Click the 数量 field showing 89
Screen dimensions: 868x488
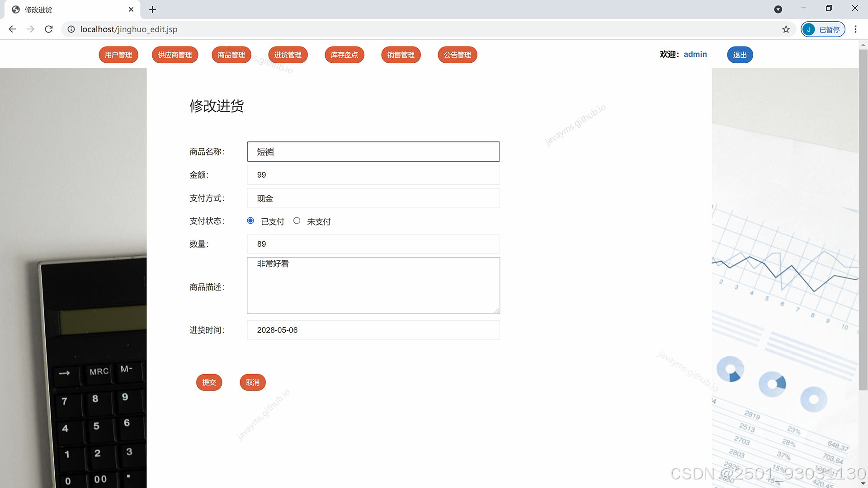(373, 244)
